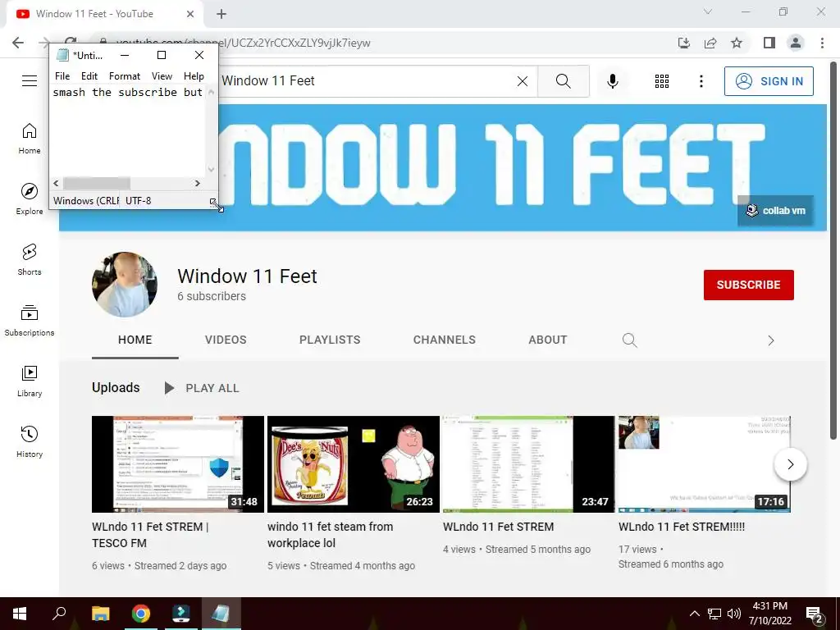Open the 23:47 WLndo 11 Fet STREM thumbnail
This screenshot has height=630, width=840.
coord(528,464)
